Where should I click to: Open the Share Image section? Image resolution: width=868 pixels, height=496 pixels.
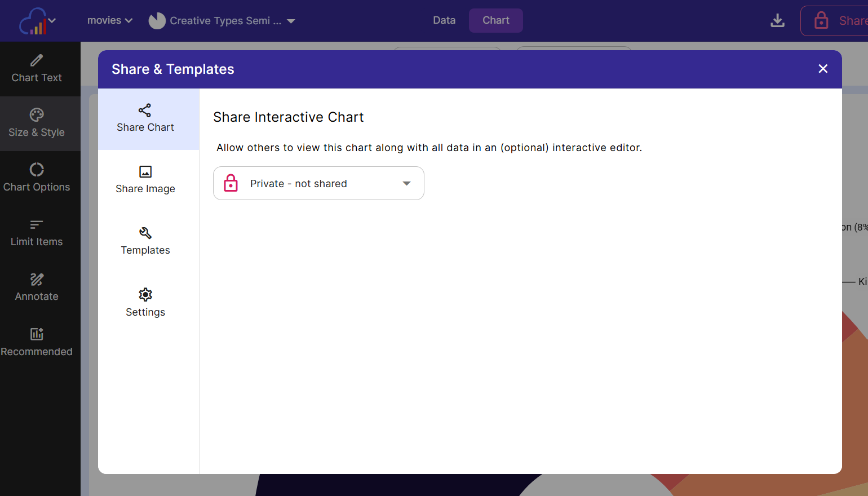(x=145, y=180)
